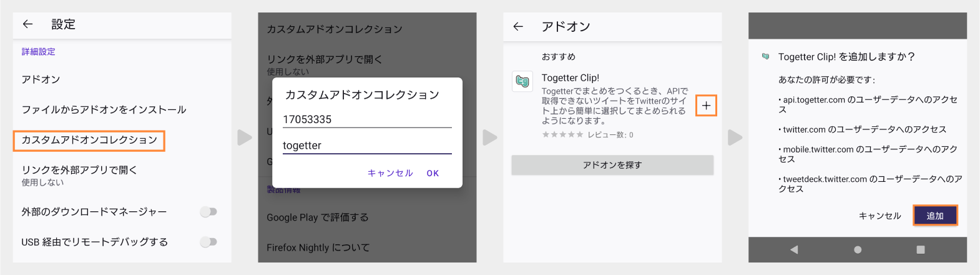
Task: Enable USB 経由でリモートデバッグする switch
Action: (208, 242)
